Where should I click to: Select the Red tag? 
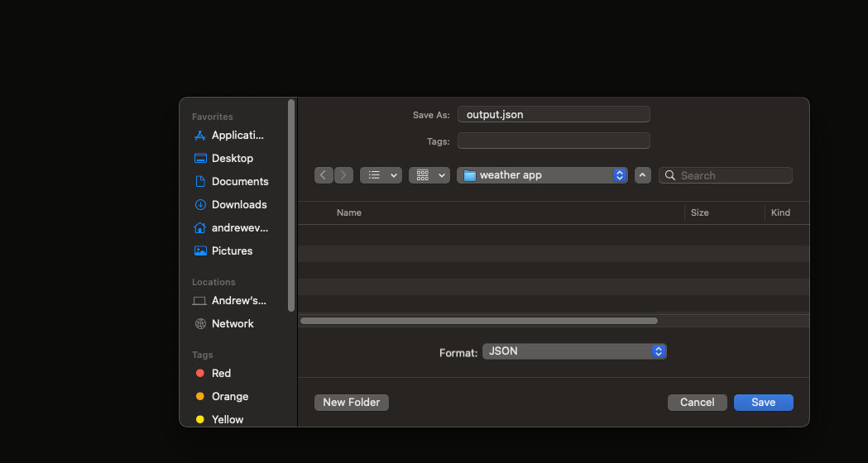[221, 373]
